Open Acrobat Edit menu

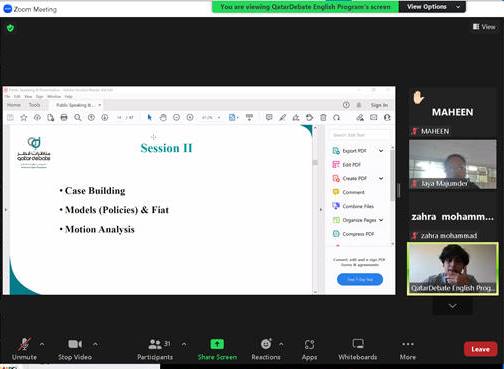point(17,96)
